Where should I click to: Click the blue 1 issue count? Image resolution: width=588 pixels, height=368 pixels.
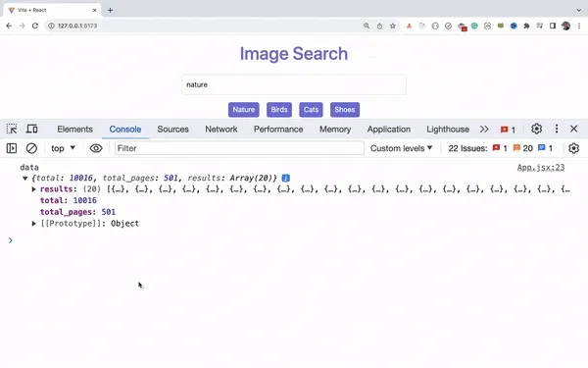[x=545, y=148]
